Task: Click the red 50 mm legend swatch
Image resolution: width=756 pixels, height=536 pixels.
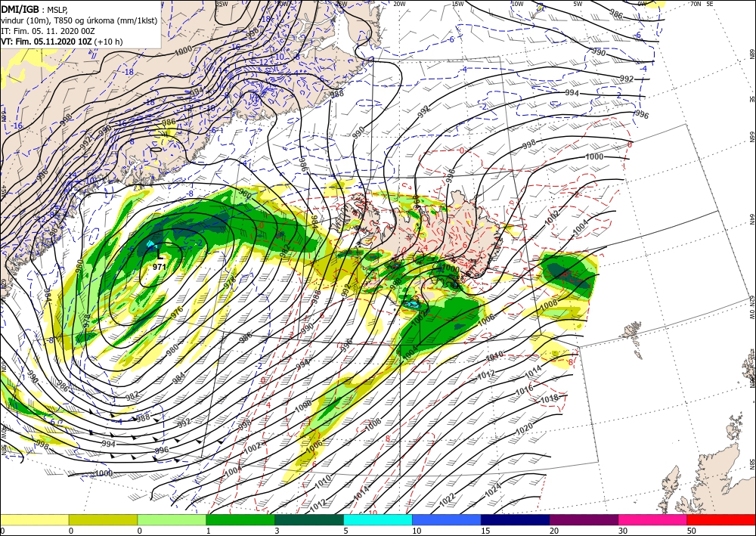Action: [x=721, y=519]
